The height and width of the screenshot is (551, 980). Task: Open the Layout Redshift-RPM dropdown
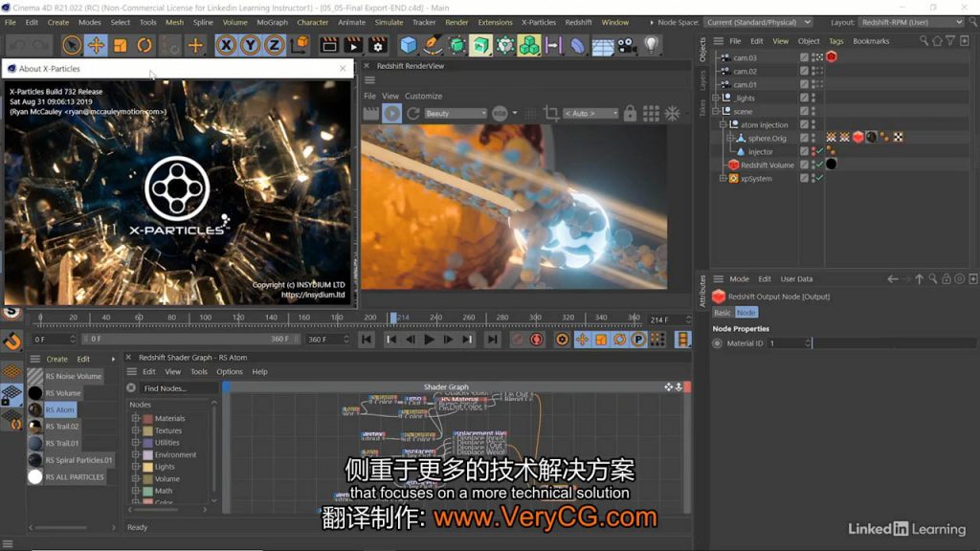coord(911,22)
